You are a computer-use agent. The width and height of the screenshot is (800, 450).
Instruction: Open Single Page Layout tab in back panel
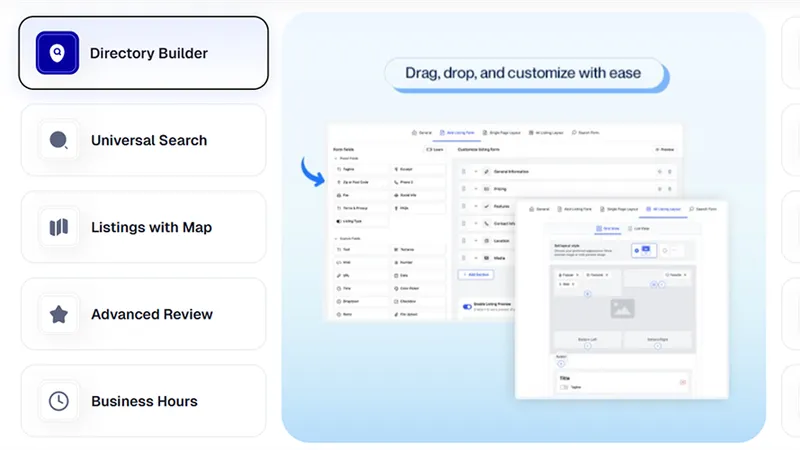[502, 133]
